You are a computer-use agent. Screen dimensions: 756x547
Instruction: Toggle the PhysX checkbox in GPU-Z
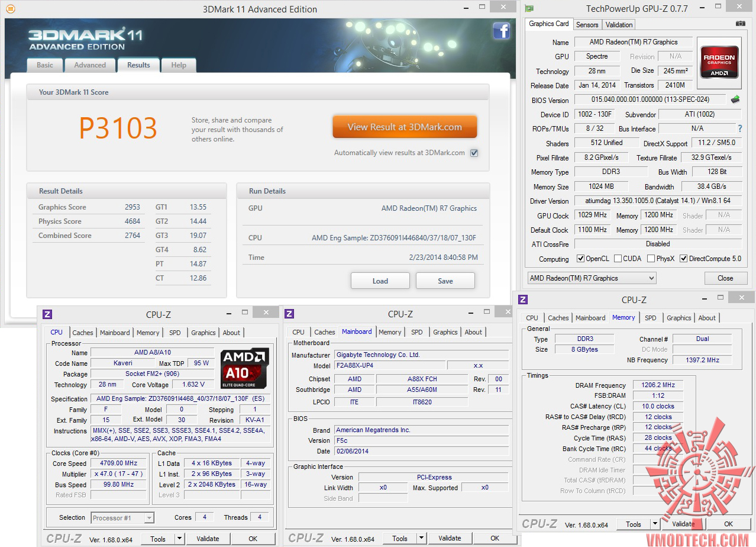pos(651,259)
